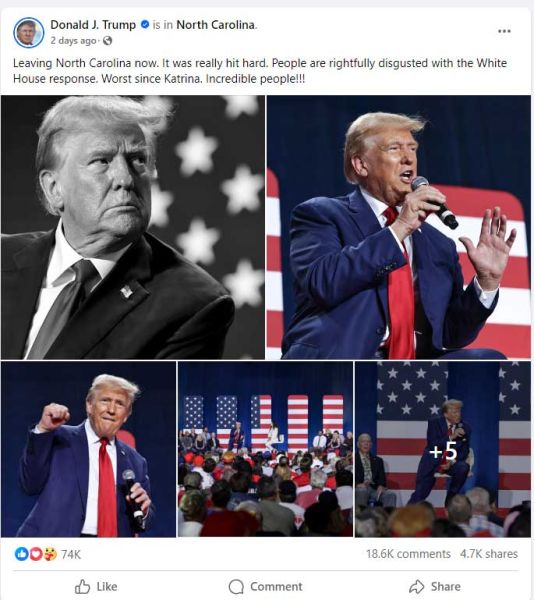534x600 pixels.
Task: Click the blue thumbs-up reaction icon
Action: pyautogui.click(x=21, y=554)
